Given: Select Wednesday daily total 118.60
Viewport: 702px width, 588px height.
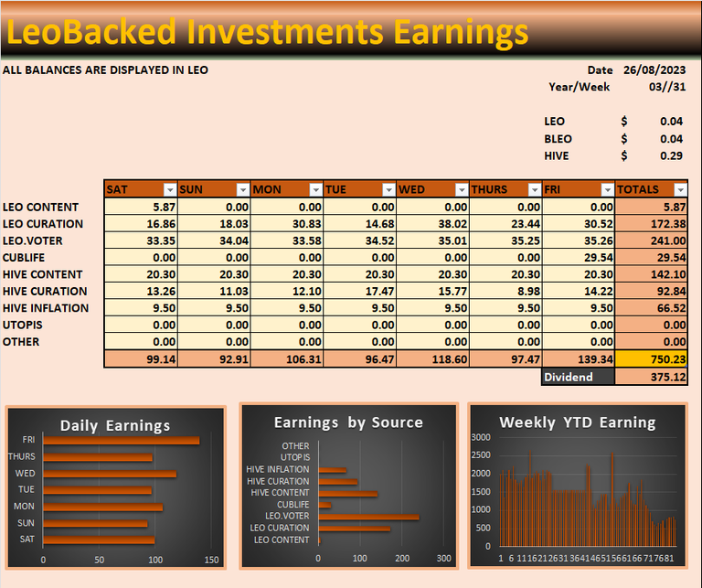Looking at the screenshot, I should [x=433, y=359].
